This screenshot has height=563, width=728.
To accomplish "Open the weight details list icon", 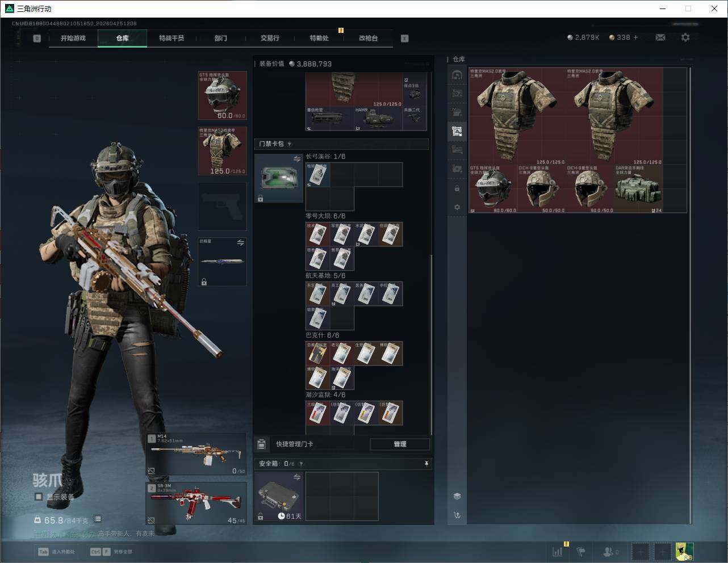I will point(98,519).
